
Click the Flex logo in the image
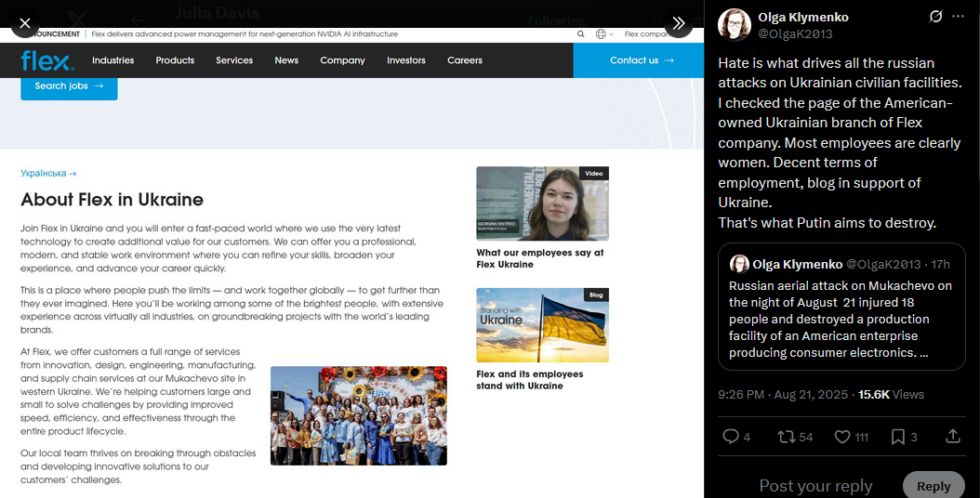(46, 60)
